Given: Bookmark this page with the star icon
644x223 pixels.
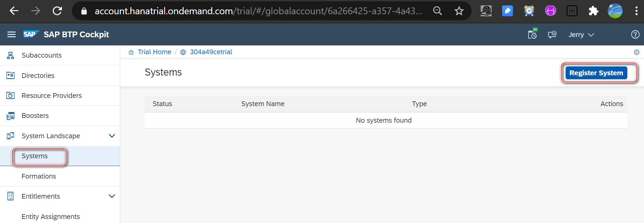Looking at the screenshot, I should 459,11.
